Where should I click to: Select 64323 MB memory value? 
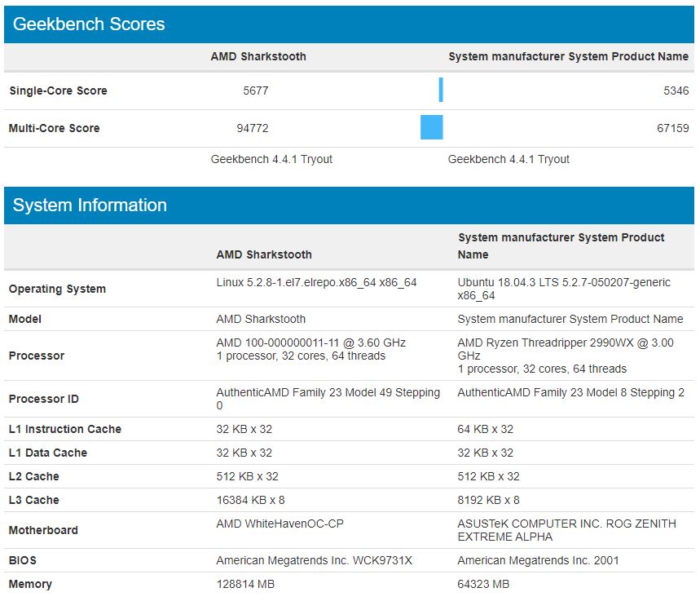483,584
